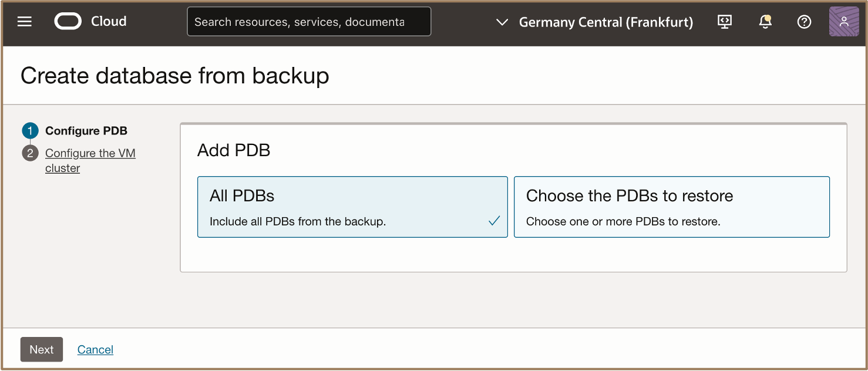868x371 pixels.
Task: Click the Next button
Action: point(41,349)
